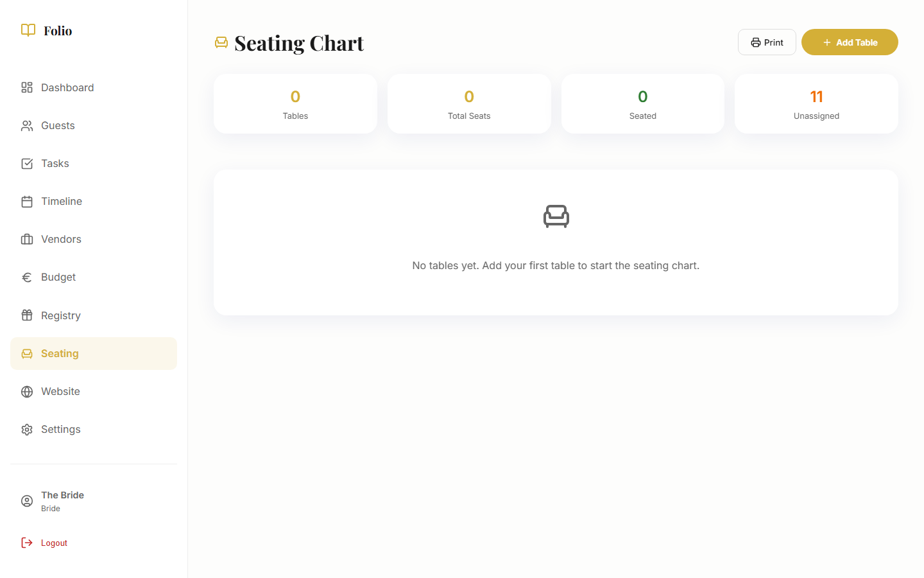The height and width of the screenshot is (578, 924).
Task: Select the Dashboard grid icon
Action: pyautogui.click(x=26, y=87)
